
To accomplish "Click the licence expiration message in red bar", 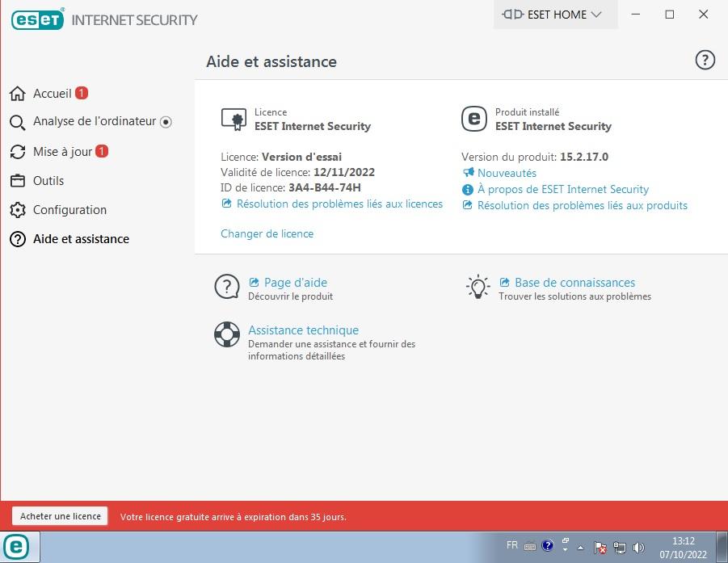I will [x=233, y=517].
